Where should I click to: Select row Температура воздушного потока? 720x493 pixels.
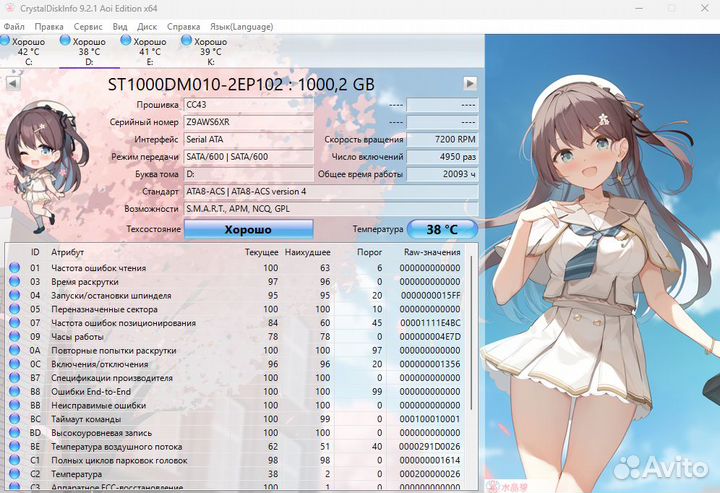pos(236,447)
